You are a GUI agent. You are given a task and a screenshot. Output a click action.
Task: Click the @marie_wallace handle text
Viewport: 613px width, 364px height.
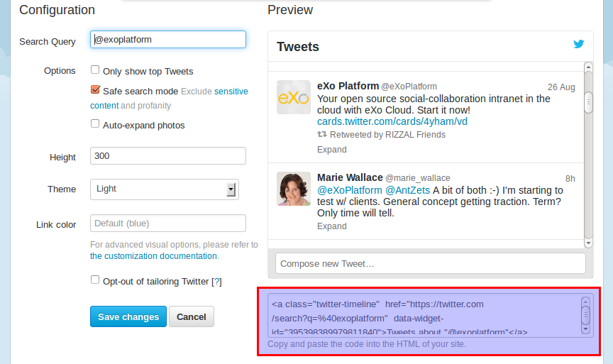[x=418, y=178]
